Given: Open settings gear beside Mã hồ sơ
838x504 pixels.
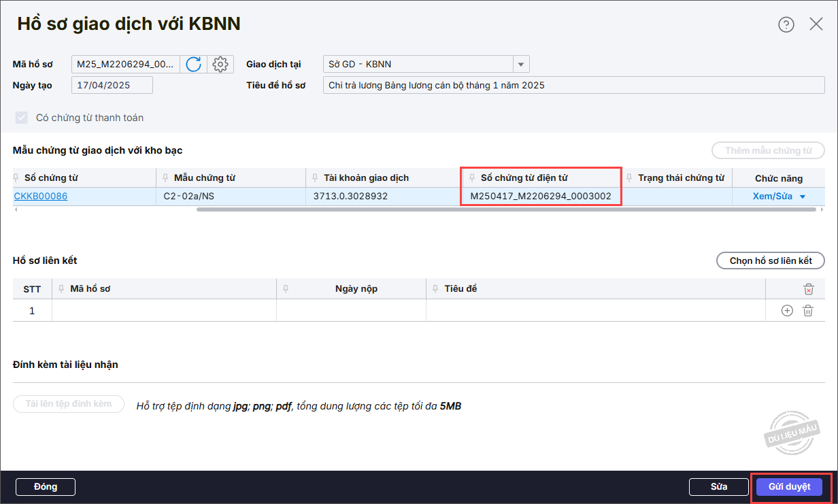Looking at the screenshot, I should 220,65.
